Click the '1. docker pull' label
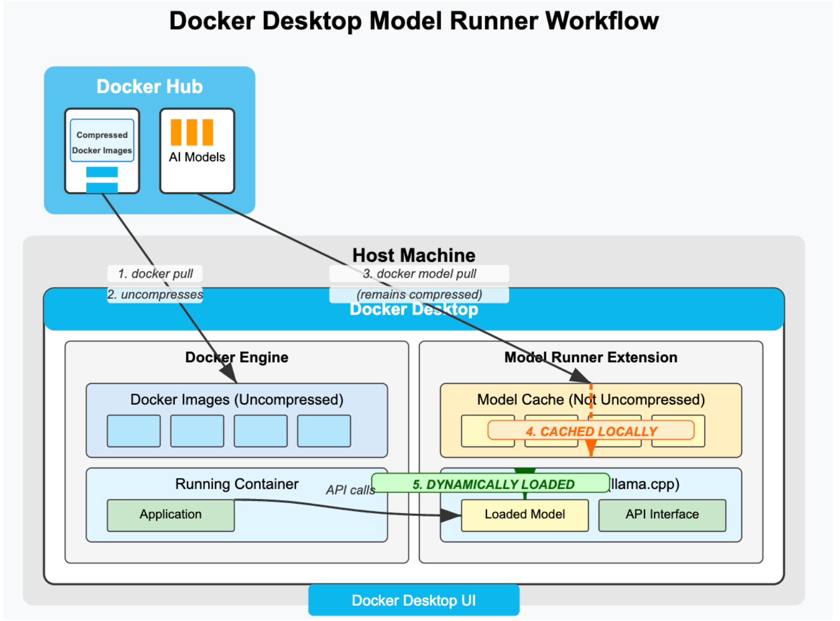The width and height of the screenshot is (840, 621). point(155,274)
